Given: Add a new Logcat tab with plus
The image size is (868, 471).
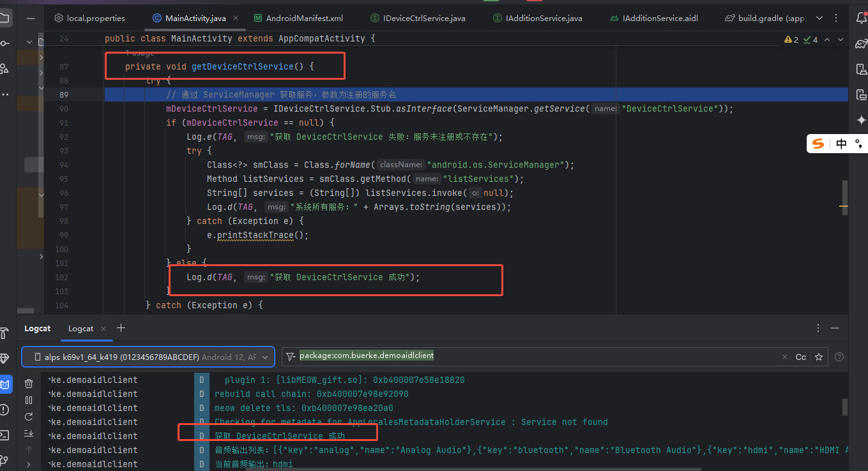Looking at the screenshot, I should pos(121,328).
